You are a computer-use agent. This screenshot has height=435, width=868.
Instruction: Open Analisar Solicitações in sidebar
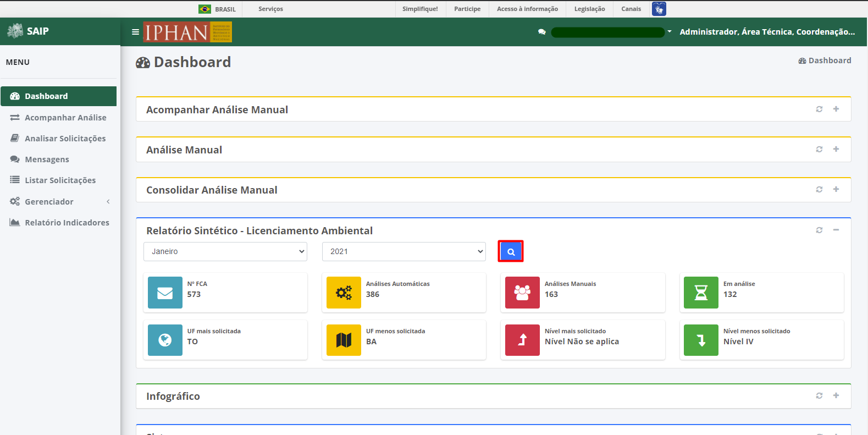tap(58, 139)
